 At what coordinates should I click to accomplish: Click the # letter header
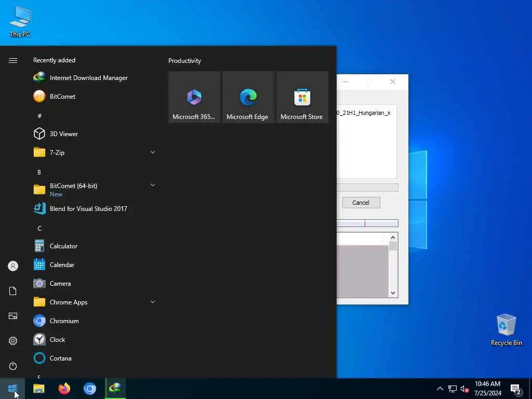(39, 116)
